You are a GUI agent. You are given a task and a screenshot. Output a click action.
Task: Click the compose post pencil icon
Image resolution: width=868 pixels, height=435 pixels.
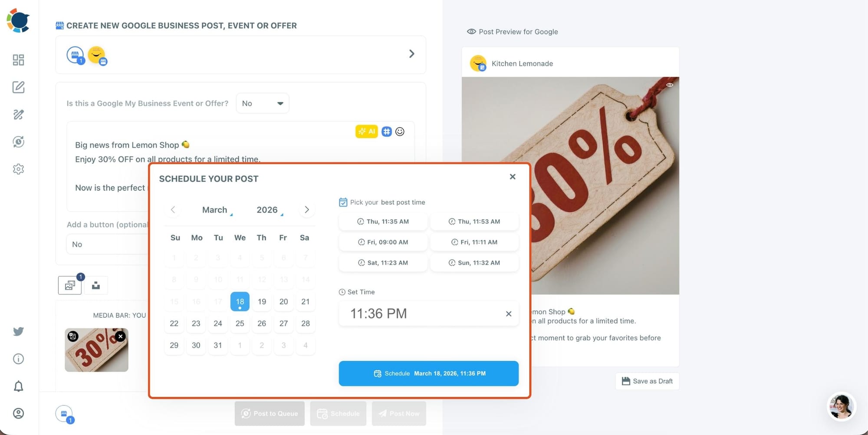[x=18, y=87]
